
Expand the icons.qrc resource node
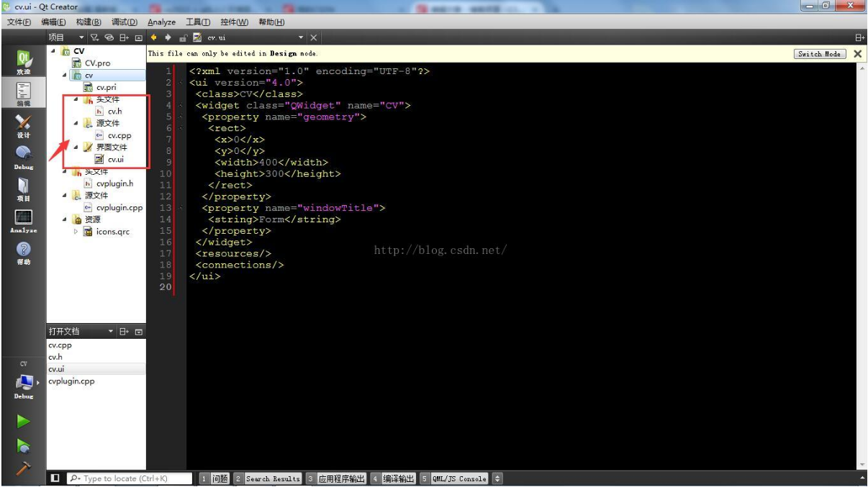76,232
